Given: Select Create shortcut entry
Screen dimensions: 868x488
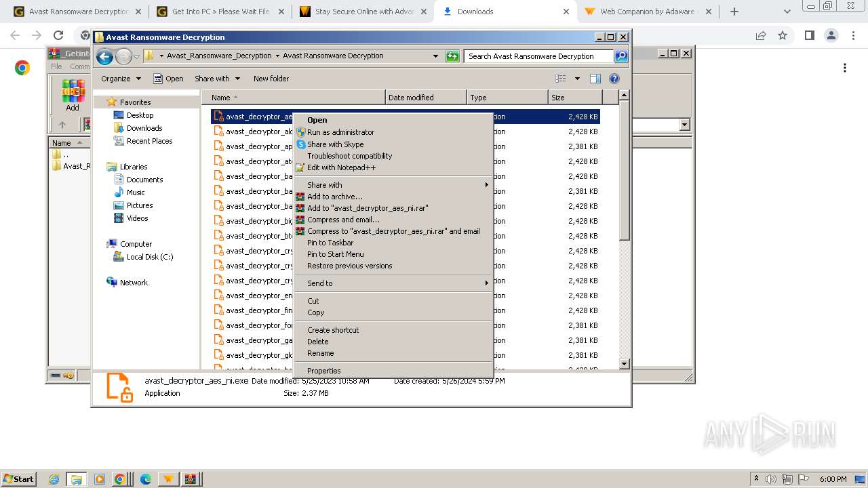Looking at the screenshot, I should 393,330.
